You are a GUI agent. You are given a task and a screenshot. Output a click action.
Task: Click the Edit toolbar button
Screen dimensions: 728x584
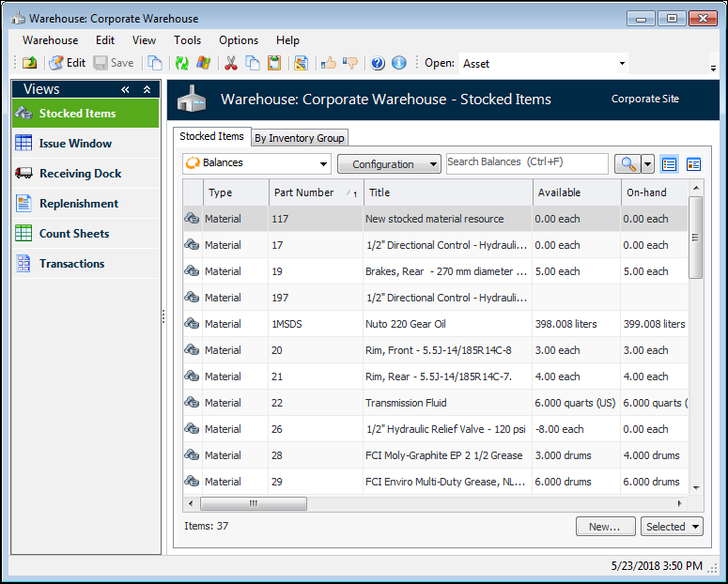coord(67,63)
